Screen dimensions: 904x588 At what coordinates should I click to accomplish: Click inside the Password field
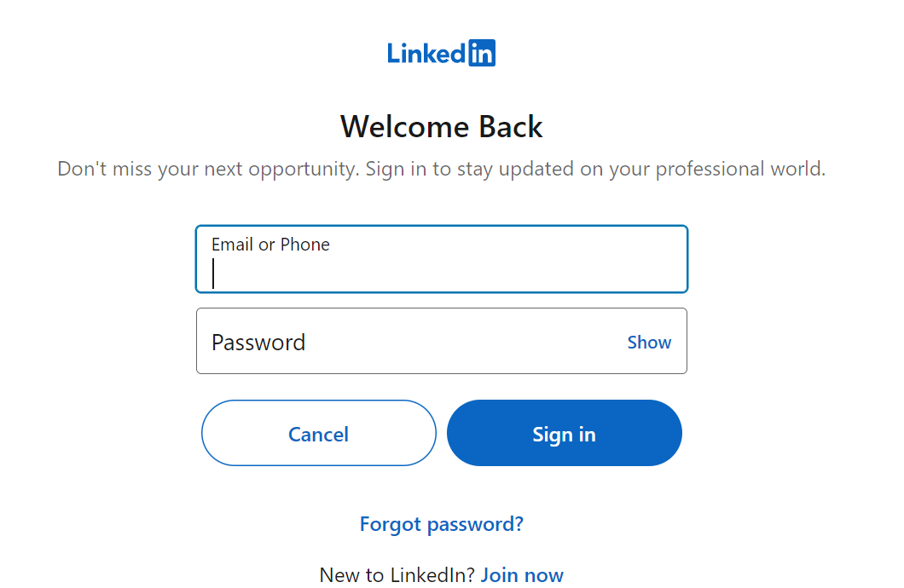(442, 341)
